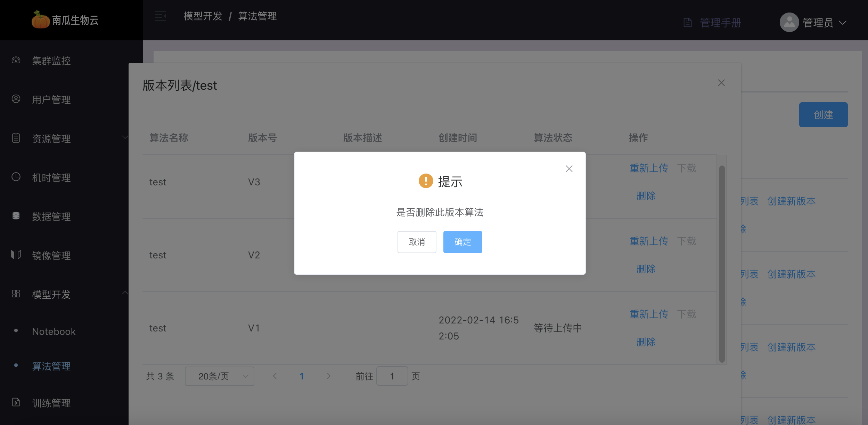Go to previous page arrow
This screenshot has height=425, width=868.
pyautogui.click(x=275, y=376)
